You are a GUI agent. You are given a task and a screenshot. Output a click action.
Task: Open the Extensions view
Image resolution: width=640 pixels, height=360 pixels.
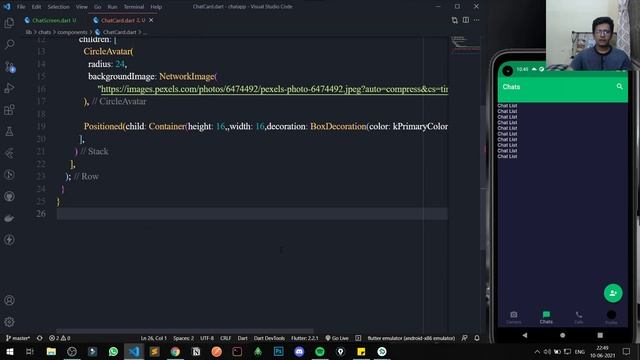[x=9, y=109]
